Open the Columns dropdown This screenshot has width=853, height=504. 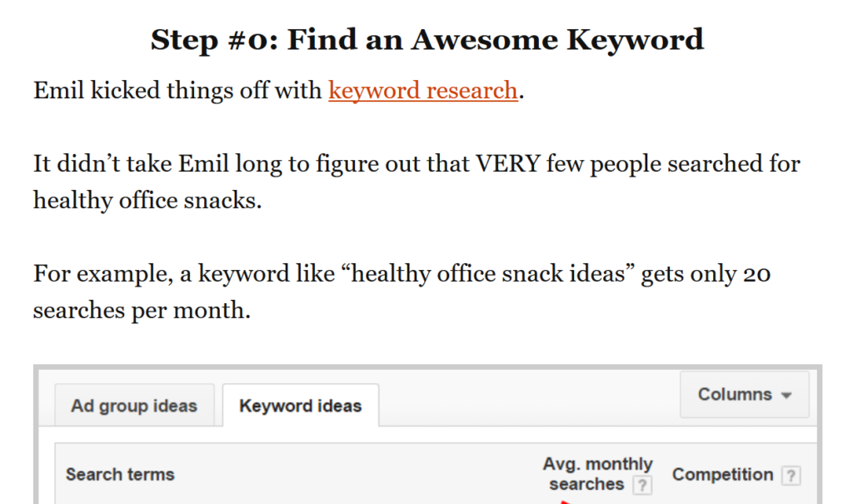[744, 395]
